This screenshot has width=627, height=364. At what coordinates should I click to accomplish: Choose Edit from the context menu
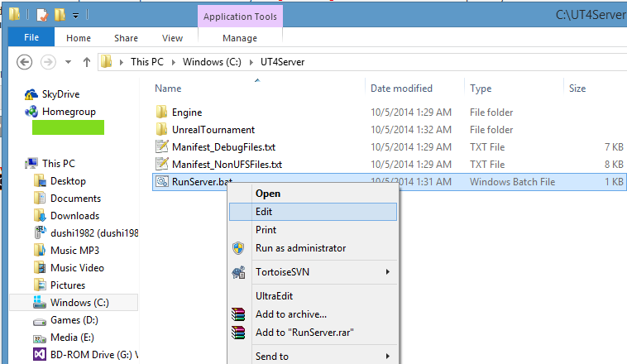(313, 212)
